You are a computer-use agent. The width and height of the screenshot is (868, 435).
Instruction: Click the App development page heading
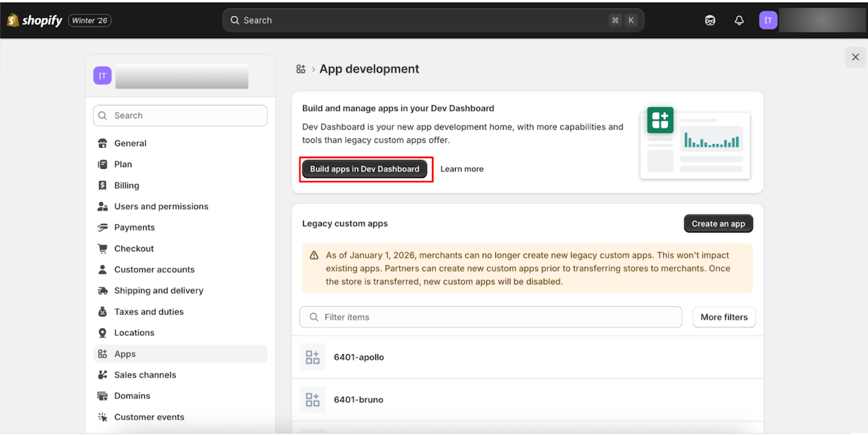[369, 69]
